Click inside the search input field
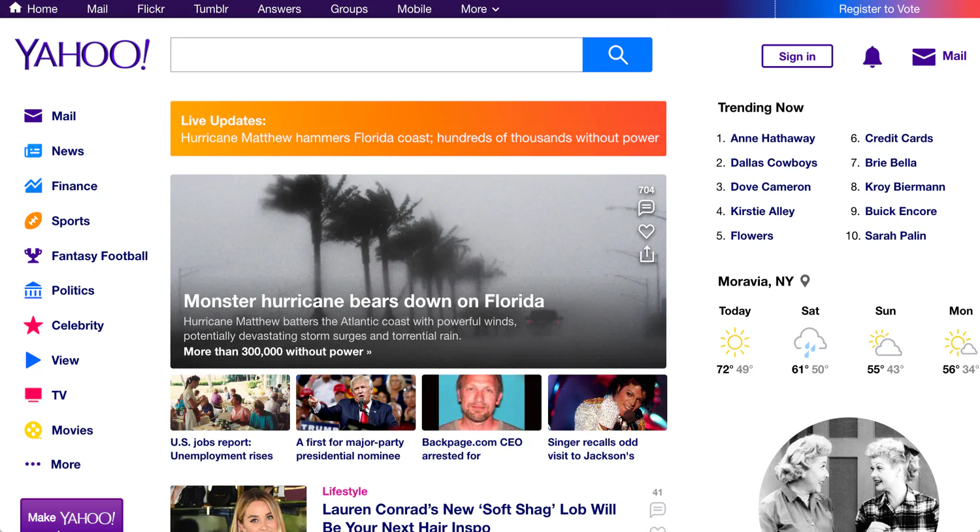Image resolution: width=980 pixels, height=532 pixels. click(x=376, y=55)
